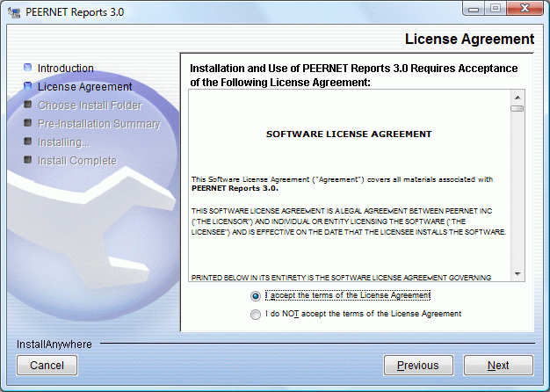
Task: Click the "PRINTED BELOW IN ITS ENTIRETY" line
Action: click(341, 278)
